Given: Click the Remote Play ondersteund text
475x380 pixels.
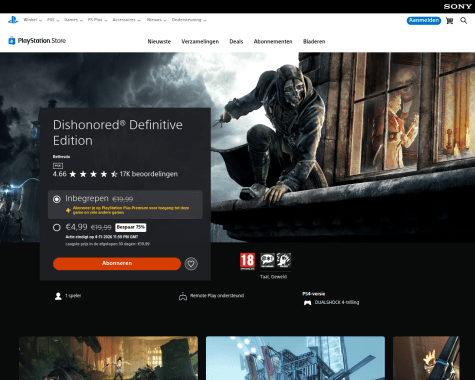Looking at the screenshot, I should (217, 296).
